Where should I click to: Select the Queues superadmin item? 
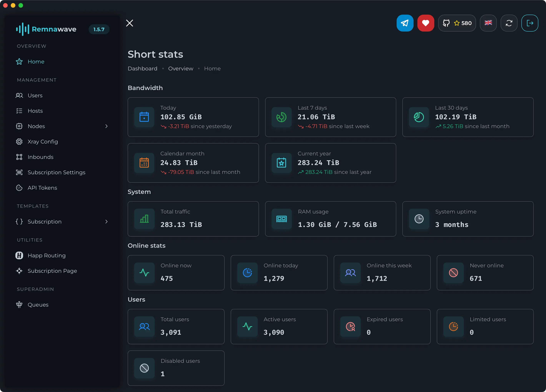pos(38,305)
